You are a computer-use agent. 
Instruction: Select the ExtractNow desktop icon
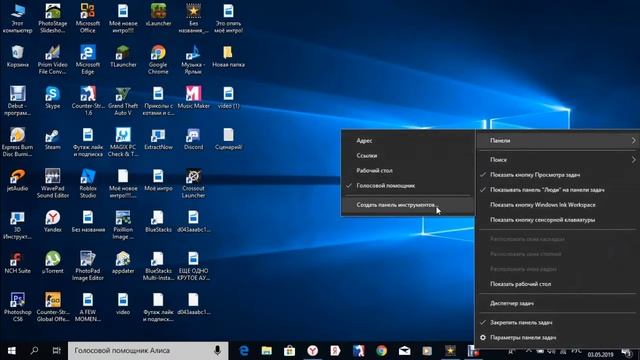tap(158, 138)
